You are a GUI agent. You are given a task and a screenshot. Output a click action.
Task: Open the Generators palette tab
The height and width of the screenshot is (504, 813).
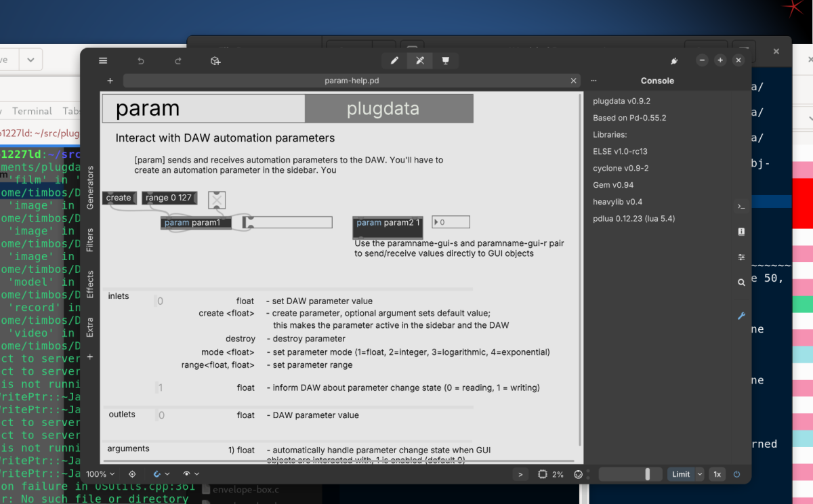pyautogui.click(x=91, y=187)
